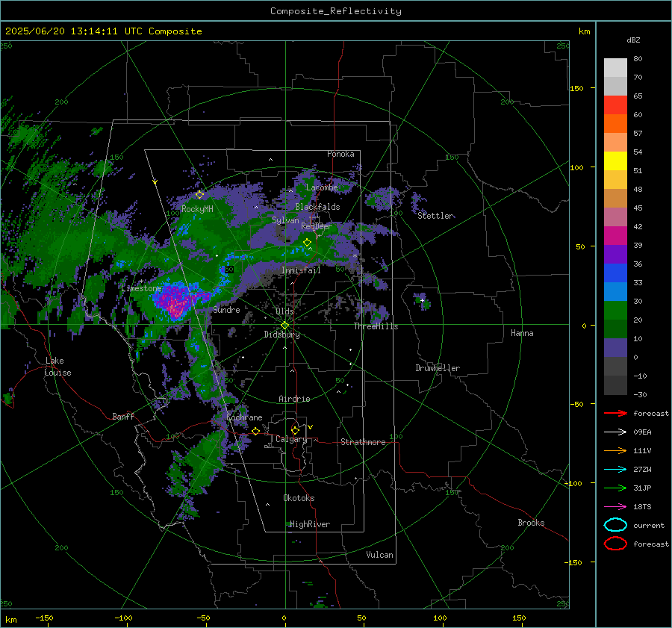The height and width of the screenshot is (628, 672).
Task: Click the magenta 18TS arrow legend icon
Action: (x=615, y=507)
